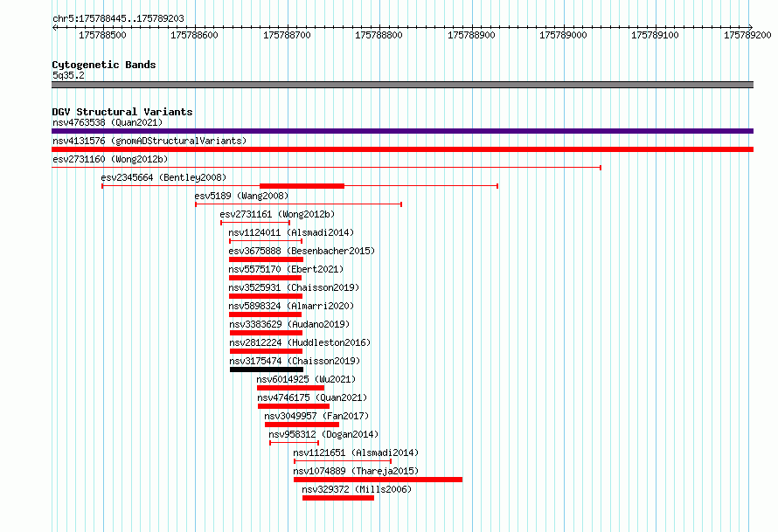Click the nsv6014925 (Wu2021) variant bar
Screen dimensions: 778x532
point(290,388)
